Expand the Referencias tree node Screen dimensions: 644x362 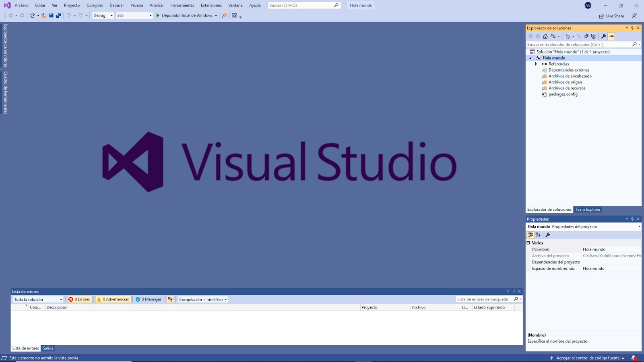[x=535, y=64]
